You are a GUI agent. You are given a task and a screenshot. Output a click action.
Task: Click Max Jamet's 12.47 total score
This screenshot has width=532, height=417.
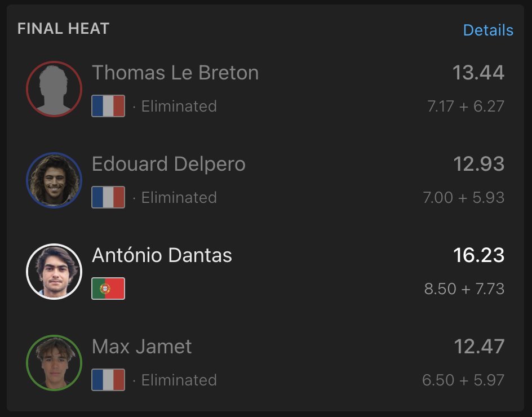tap(479, 347)
